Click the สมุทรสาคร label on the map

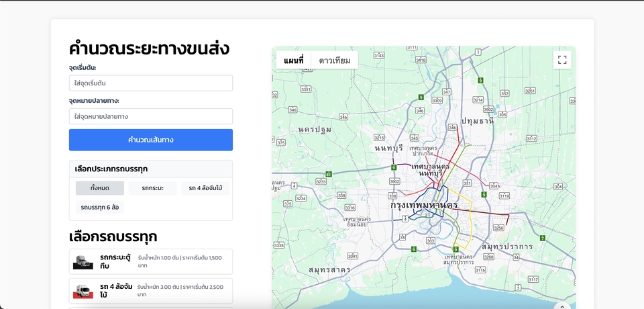point(329,269)
